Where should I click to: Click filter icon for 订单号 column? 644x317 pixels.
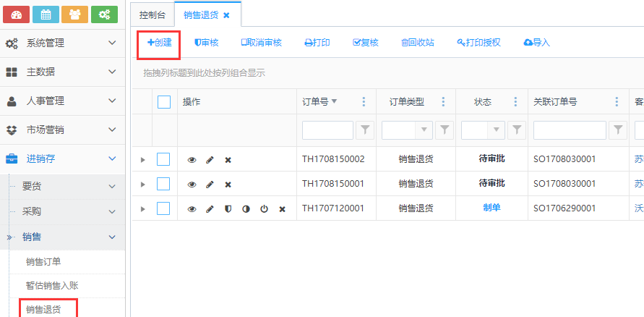click(366, 130)
